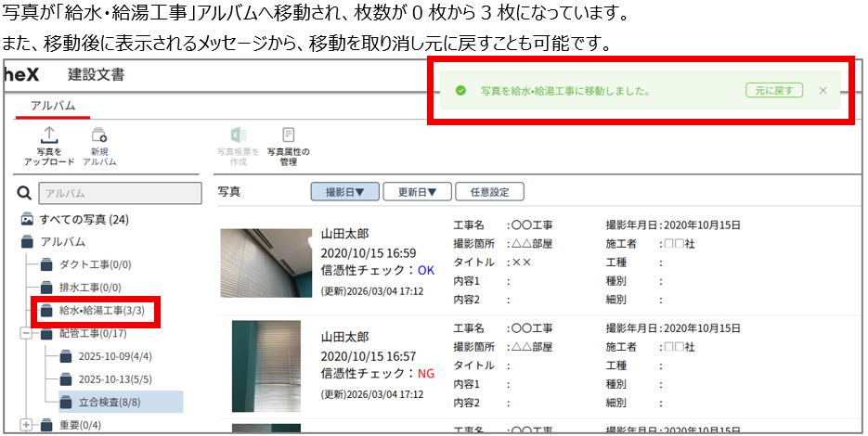Click the 写真帳票を作成 icon
This screenshot has height=436, width=868.
coord(238,137)
